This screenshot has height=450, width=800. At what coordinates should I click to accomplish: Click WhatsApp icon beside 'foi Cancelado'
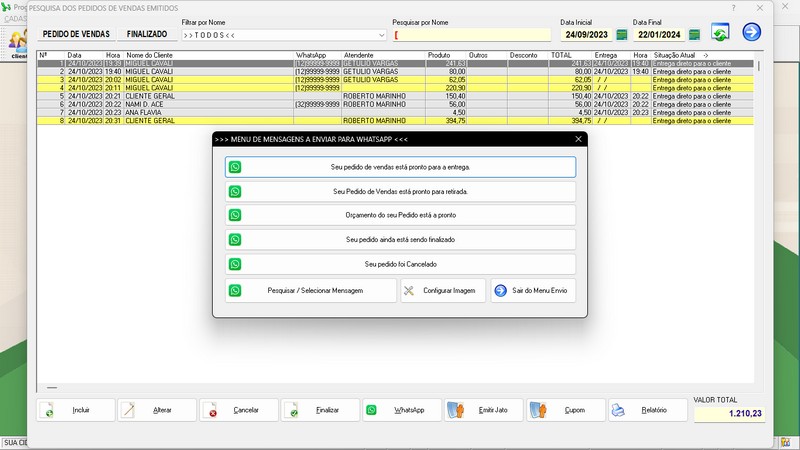[235, 264]
